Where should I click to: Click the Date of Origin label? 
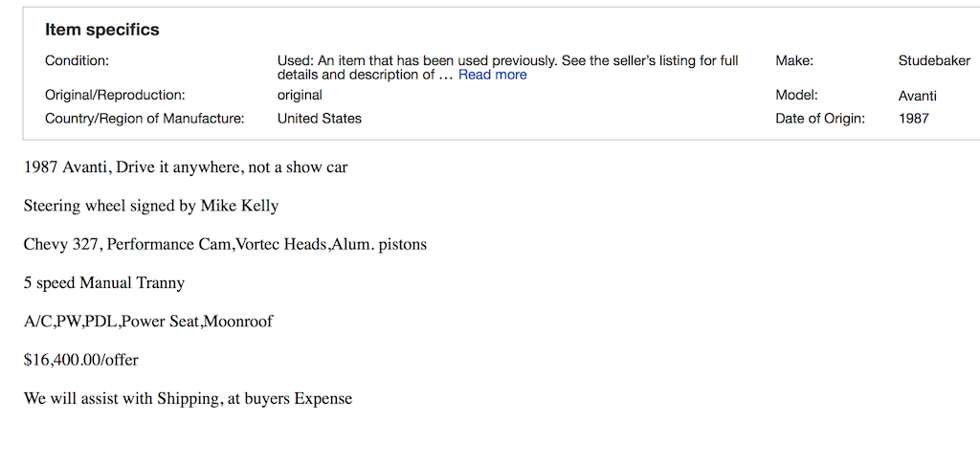point(820,119)
